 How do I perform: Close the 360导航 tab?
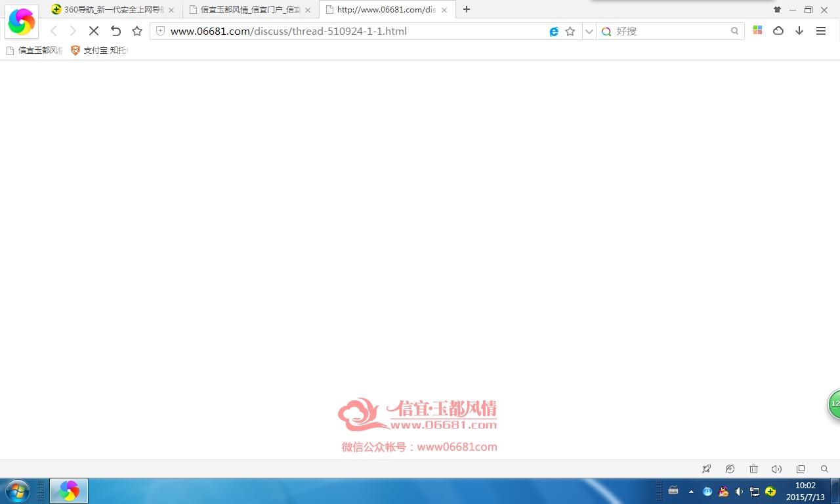coord(171,10)
